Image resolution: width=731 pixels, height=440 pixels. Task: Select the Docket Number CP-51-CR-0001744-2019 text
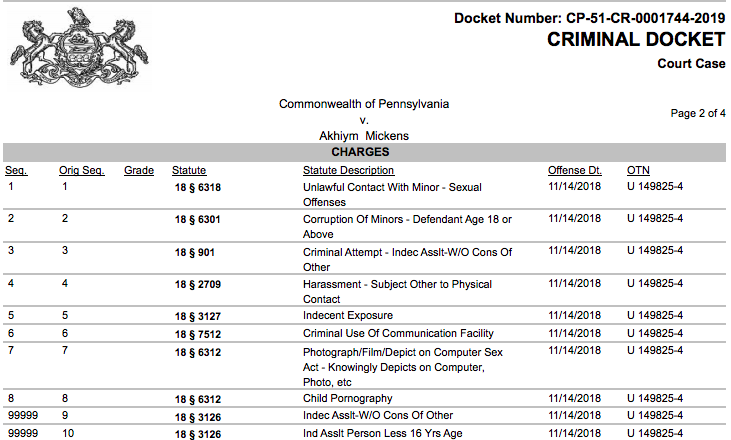590,18
